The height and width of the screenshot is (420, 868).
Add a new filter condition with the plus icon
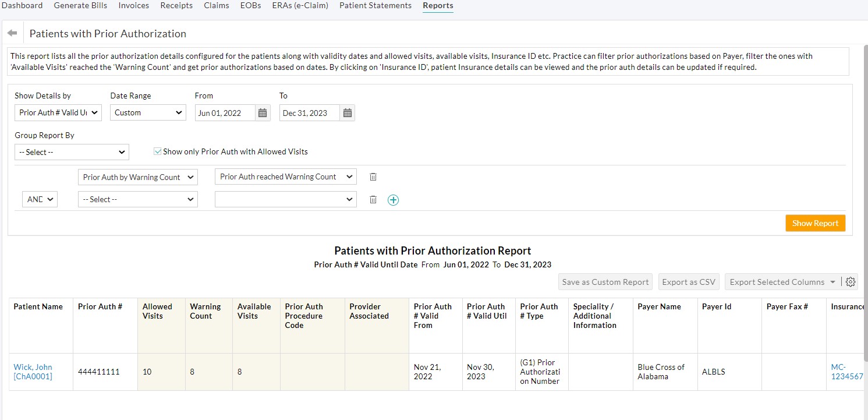(x=393, y=199)
